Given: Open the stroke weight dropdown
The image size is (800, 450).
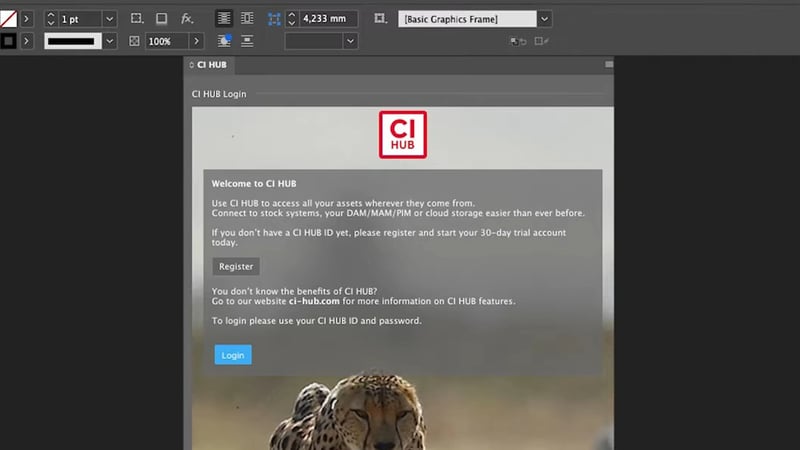Looking at the screenshot, I should point(110,19).
